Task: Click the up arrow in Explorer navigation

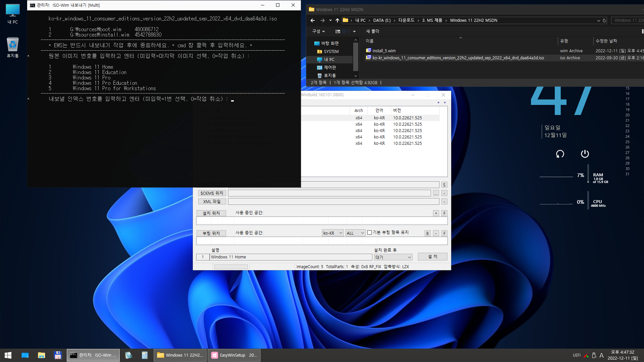Action: 337,20
